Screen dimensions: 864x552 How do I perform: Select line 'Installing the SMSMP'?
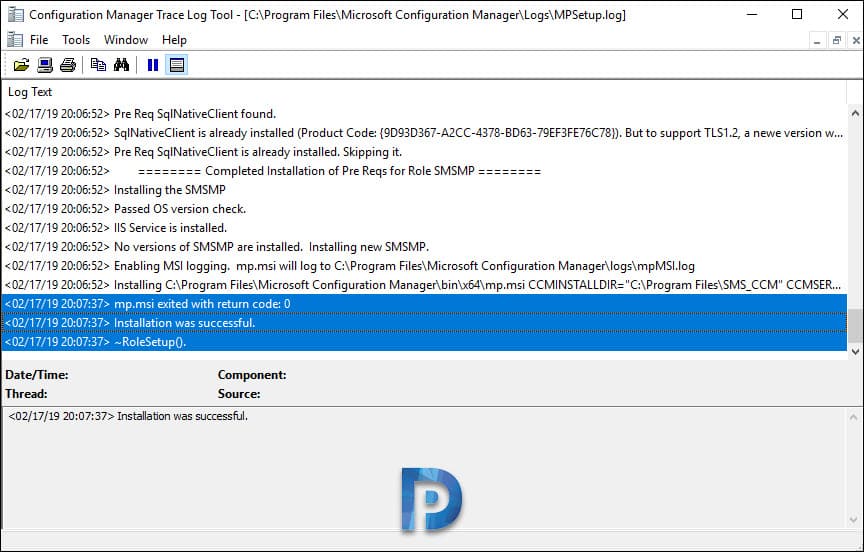[x=424, y=190]
